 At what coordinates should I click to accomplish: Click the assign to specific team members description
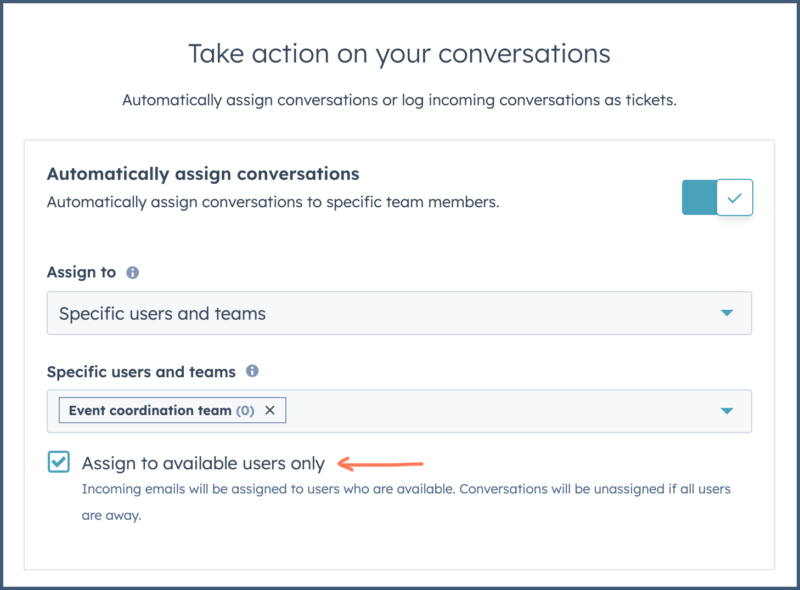tap(273, 202)
